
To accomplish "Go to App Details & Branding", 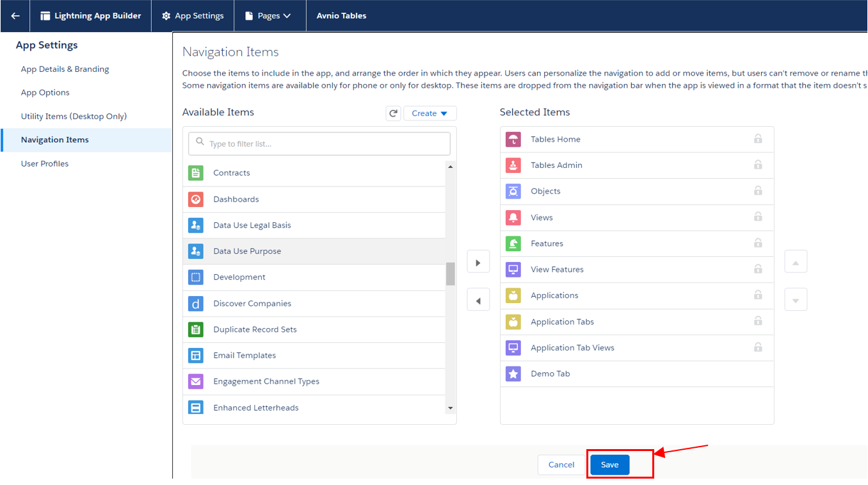I will (65, 69).
